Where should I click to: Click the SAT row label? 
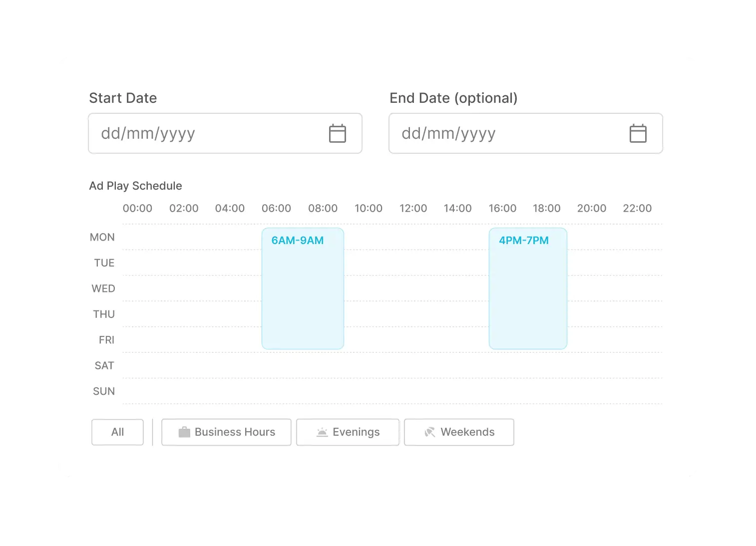point(104,365)
